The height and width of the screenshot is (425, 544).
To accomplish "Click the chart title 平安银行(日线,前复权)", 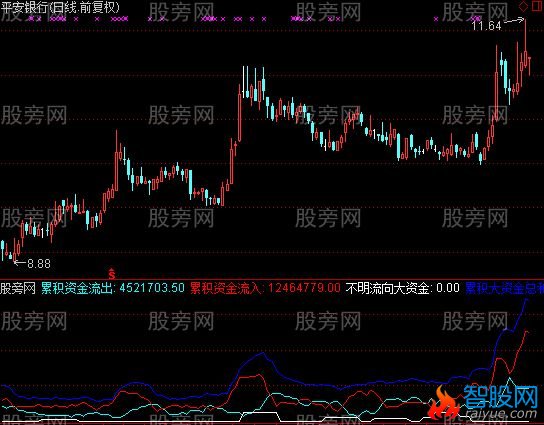I will pos(60,8).
